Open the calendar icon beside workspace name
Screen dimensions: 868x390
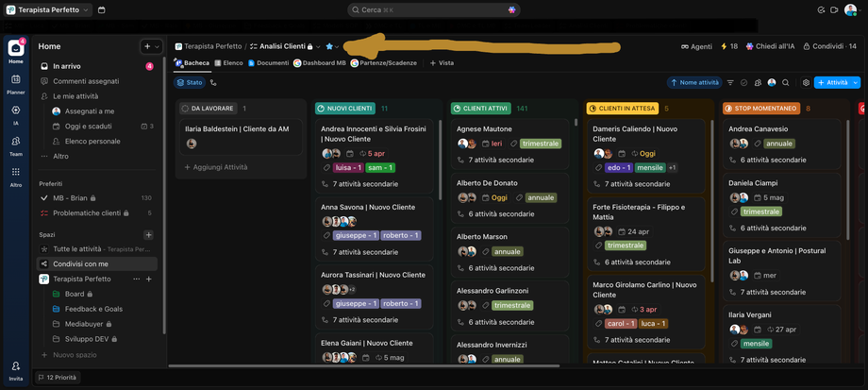point(101,10)
